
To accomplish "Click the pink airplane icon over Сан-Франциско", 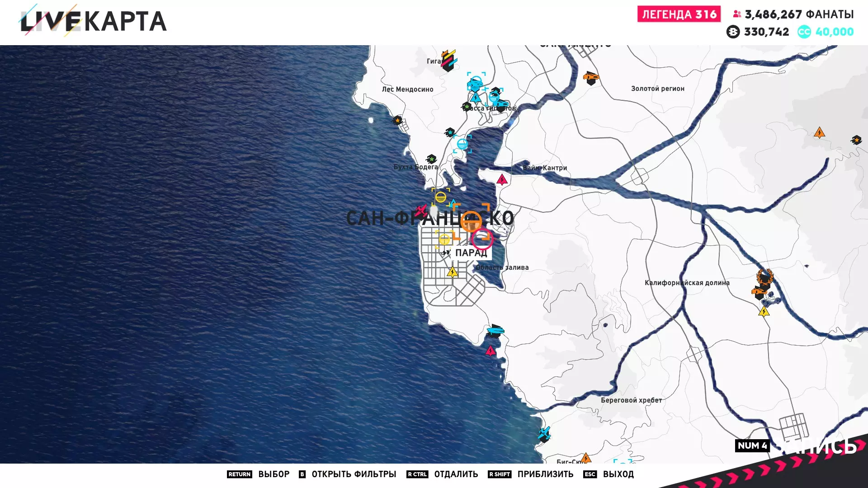I will coord(421,211).
